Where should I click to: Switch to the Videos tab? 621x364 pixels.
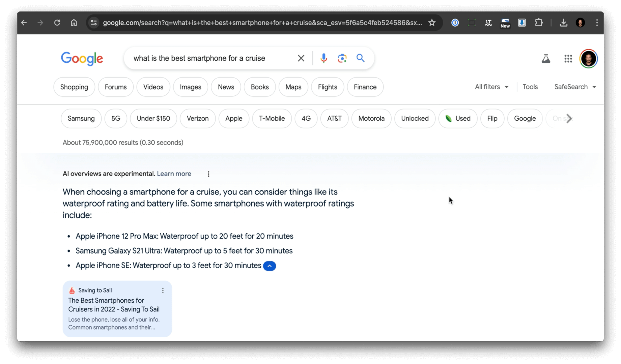pyautogui.click(x=153, y=87)
